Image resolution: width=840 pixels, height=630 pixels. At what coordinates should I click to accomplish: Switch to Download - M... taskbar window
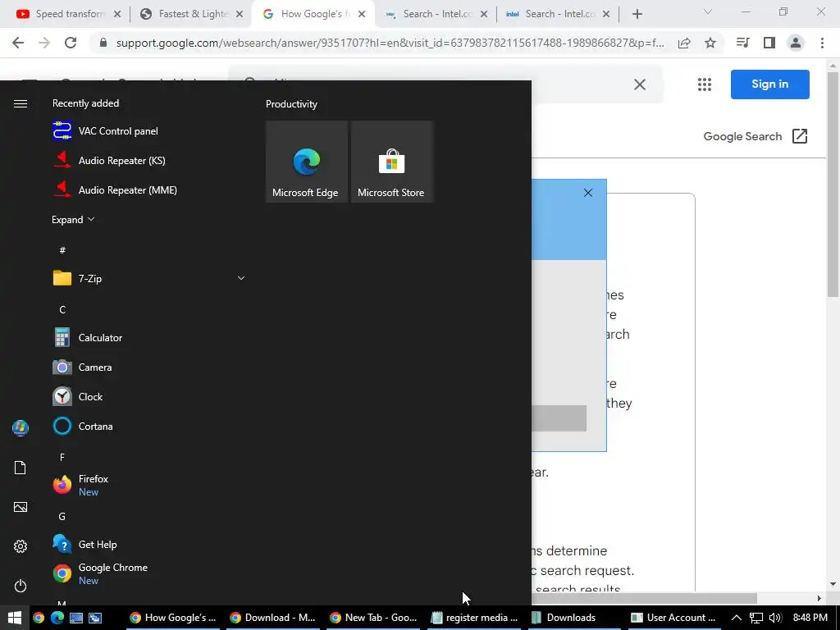[272, 618]
